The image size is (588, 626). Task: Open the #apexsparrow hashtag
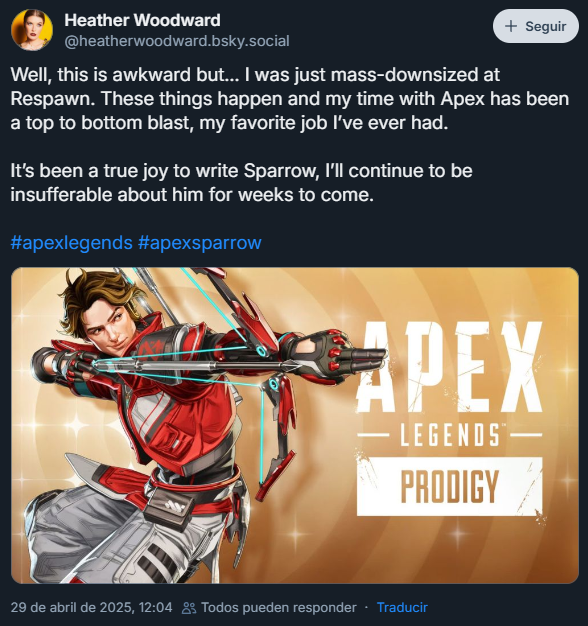click(200, 242)
